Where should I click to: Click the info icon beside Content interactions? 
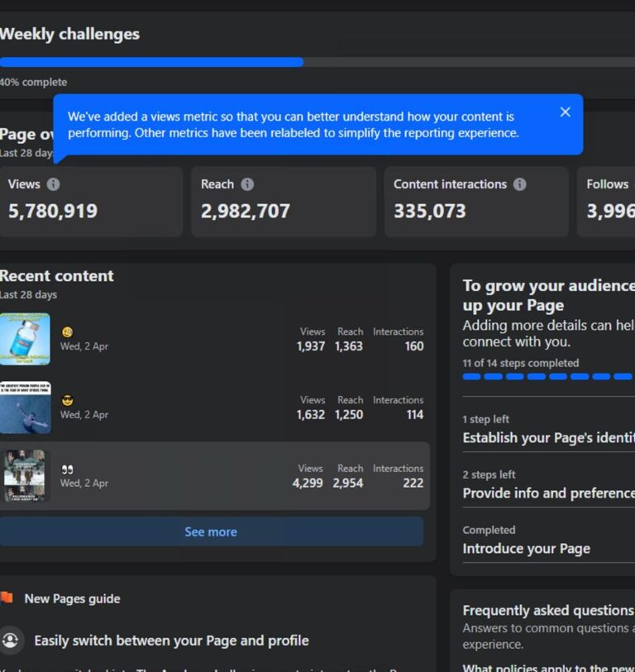519,184
